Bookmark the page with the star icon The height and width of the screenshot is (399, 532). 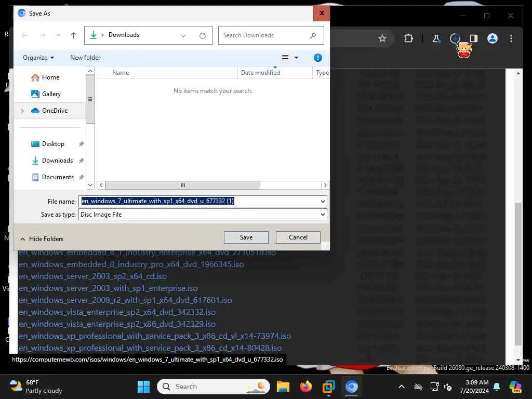[382, 38]
